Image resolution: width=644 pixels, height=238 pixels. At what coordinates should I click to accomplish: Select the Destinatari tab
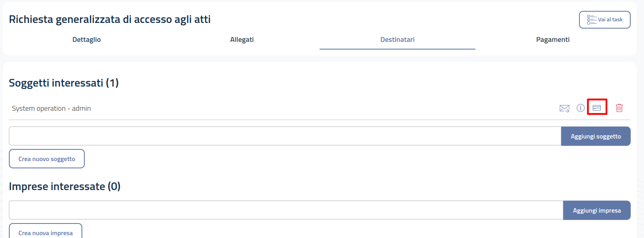pos(397,39)
